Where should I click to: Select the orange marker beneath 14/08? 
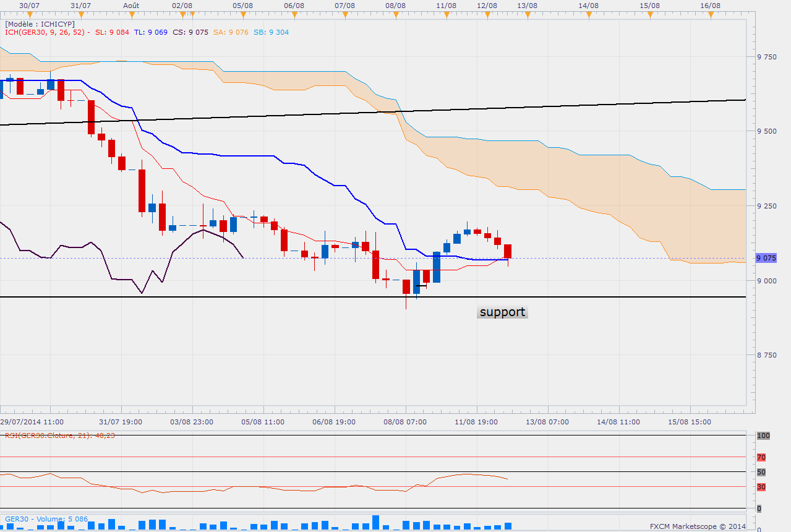[588, 15]
